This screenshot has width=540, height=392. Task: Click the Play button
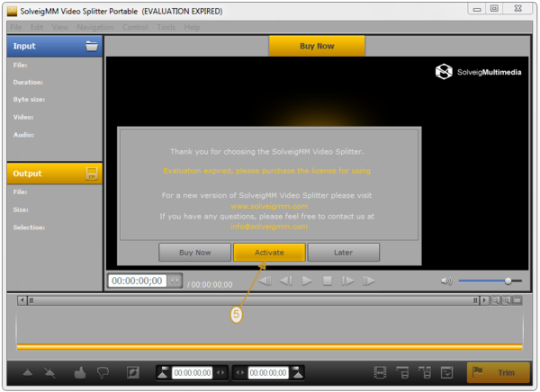[x=307, y=281]
